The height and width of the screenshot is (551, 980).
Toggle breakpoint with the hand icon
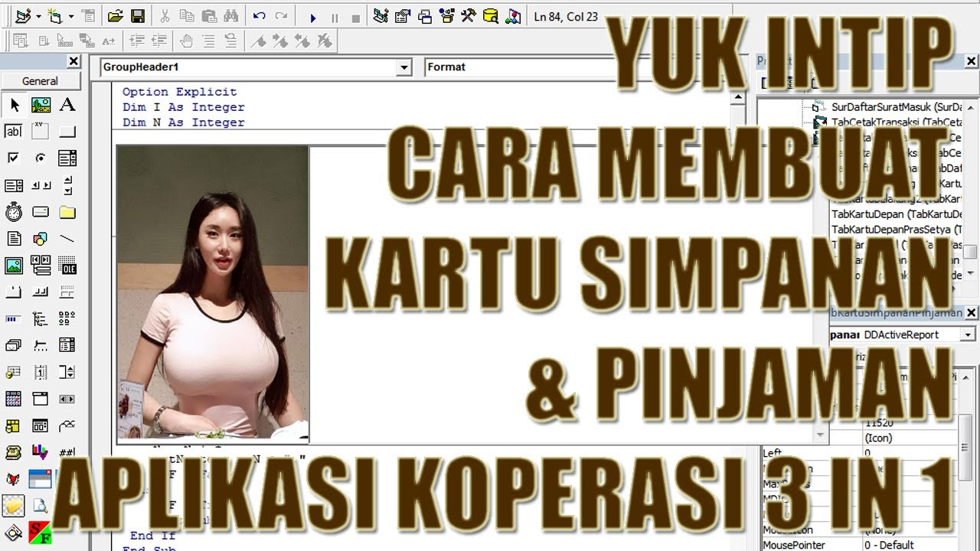point(186,41)
